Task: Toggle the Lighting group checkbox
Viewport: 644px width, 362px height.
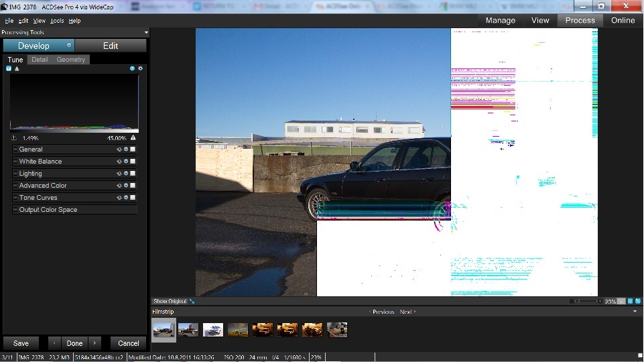Action: coord(133,174)
